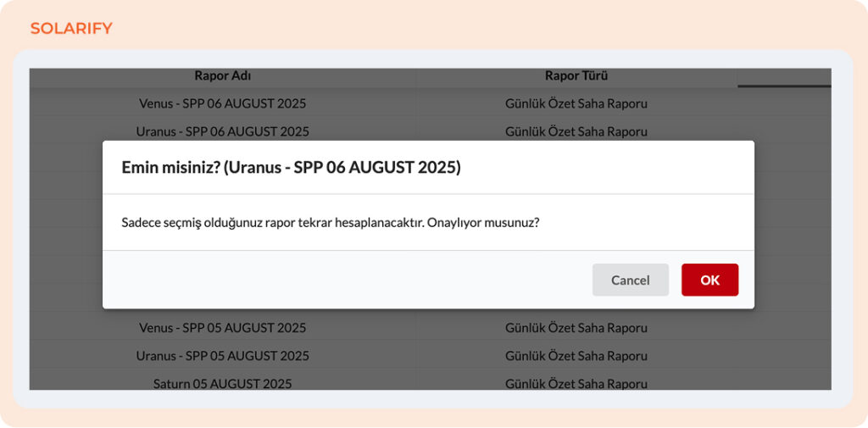The image size is (868, 428).
Task: Open the Venus - SPP 05 AUGUST 2025 report
Action: tap(222, 327)
